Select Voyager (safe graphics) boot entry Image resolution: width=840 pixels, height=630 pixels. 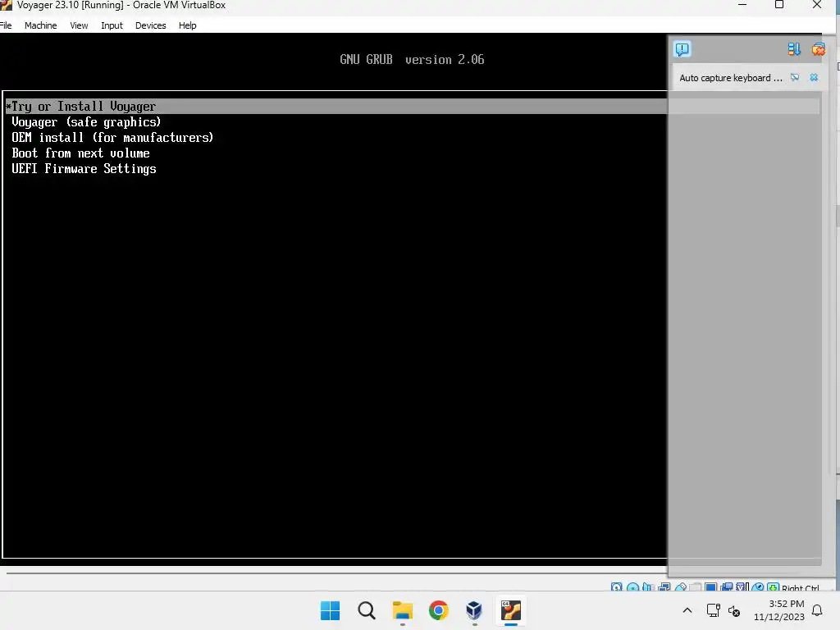(x=86, y=122)
